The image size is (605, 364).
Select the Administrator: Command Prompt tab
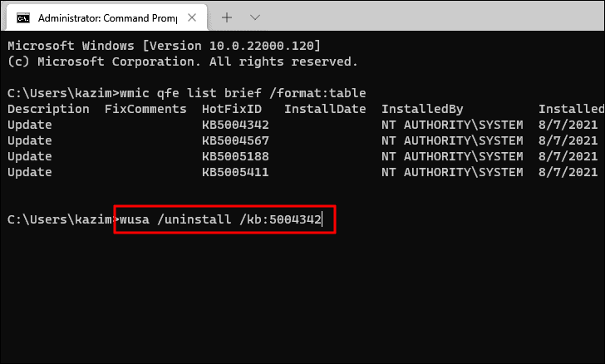107,18
